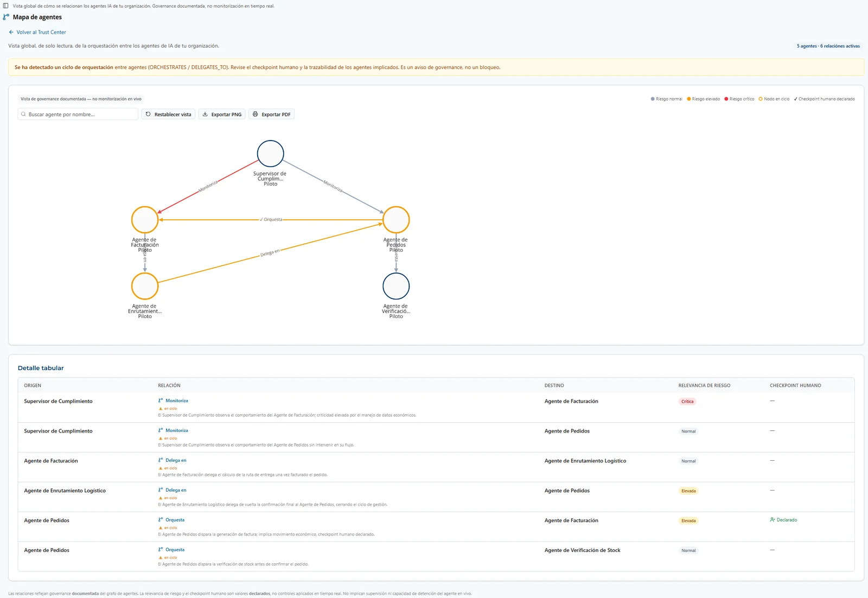Click the CHECKPOINT HUMANO column header

[795, 386]
